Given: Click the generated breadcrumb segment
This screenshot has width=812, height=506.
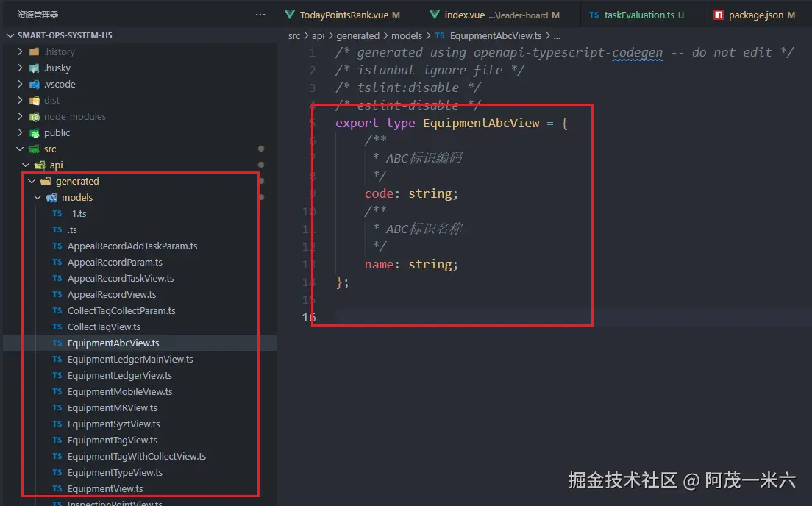Looking at the screenshot, I should point(358,36).
